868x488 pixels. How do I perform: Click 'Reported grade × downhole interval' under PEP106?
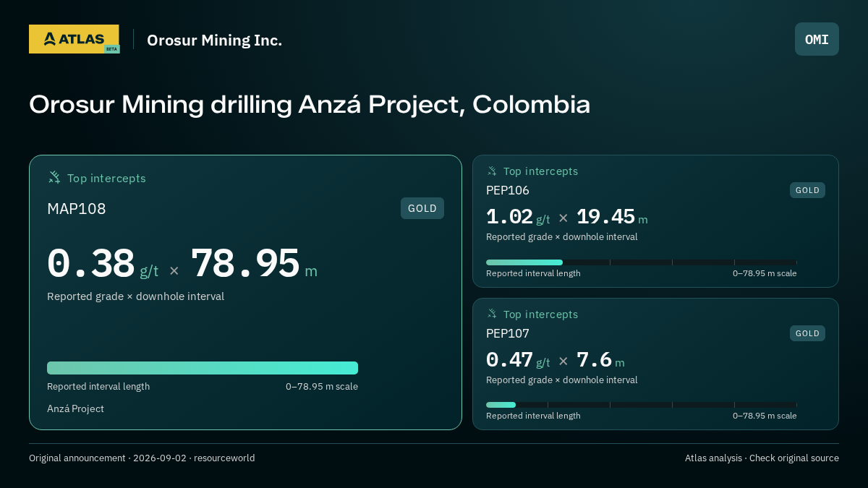[562, 236]
